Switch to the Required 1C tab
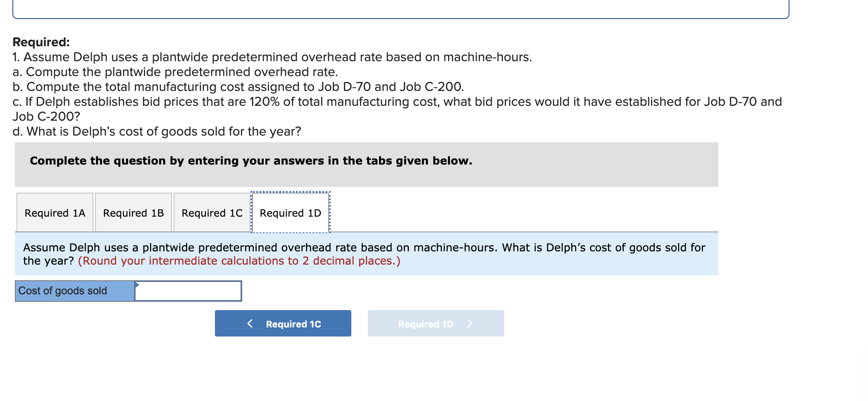This screenshot has height=401, width=868. [211, 212]
